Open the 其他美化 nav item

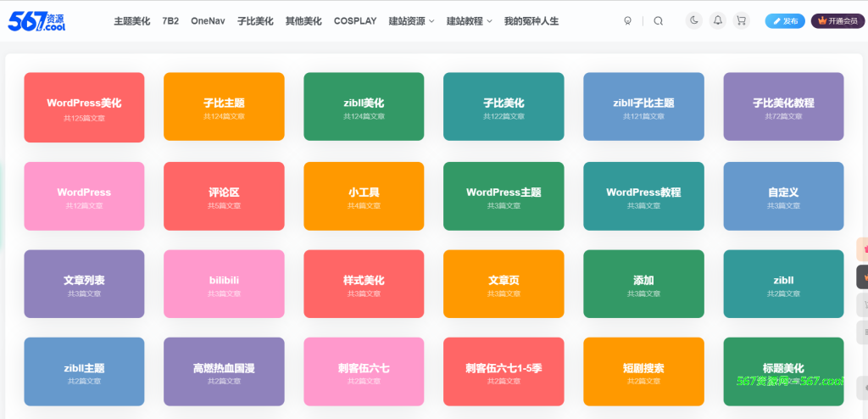point(303,21)
